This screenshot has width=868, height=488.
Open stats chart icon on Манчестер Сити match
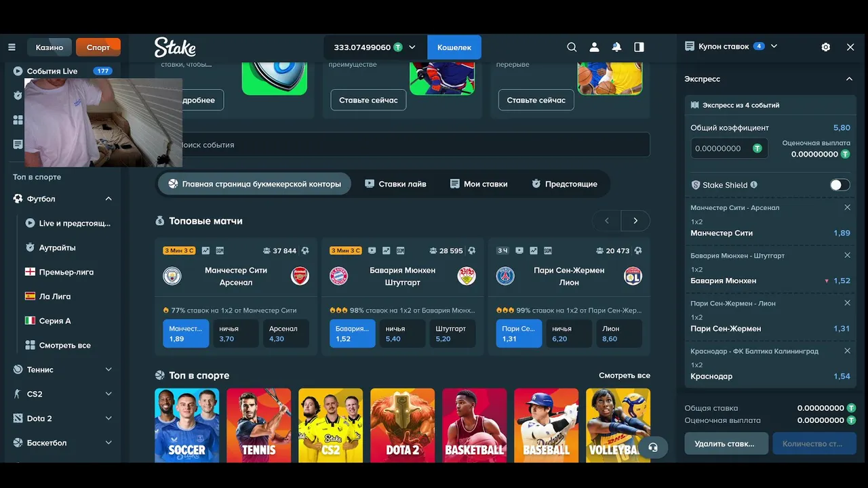pyautogui.click(x=205, y=251)
